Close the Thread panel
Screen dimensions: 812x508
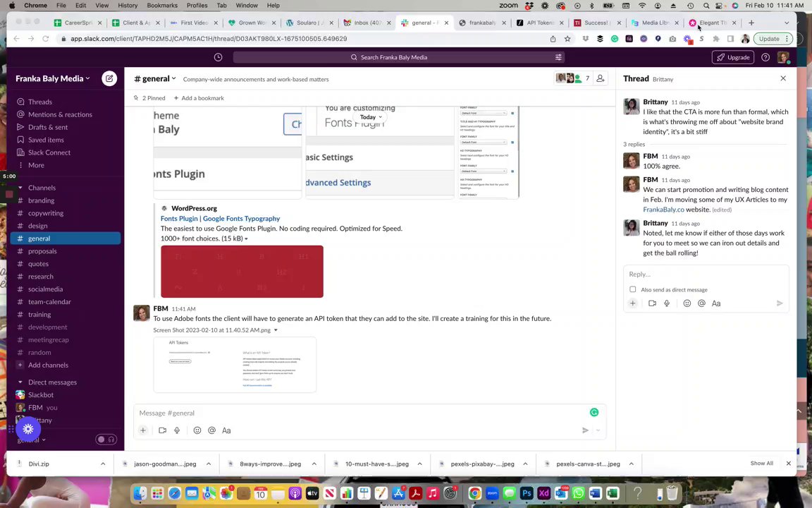point(783,78)
